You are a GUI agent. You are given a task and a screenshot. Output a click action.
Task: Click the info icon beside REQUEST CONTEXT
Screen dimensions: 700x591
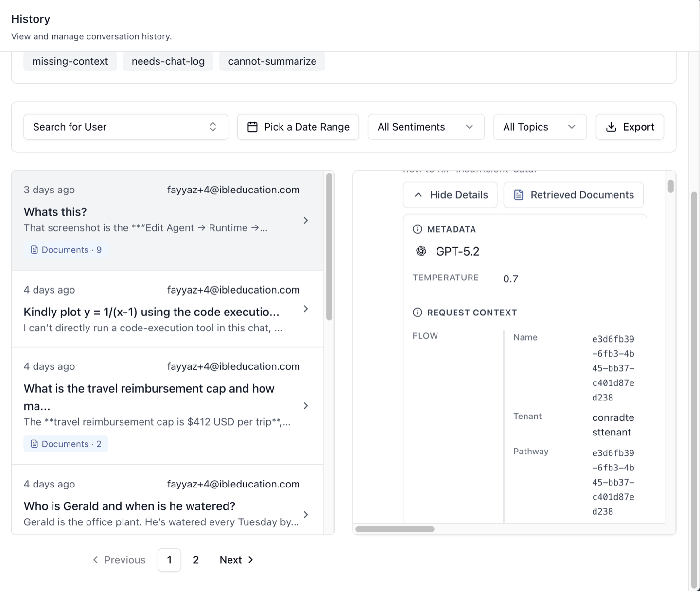(x=418, y=313)
